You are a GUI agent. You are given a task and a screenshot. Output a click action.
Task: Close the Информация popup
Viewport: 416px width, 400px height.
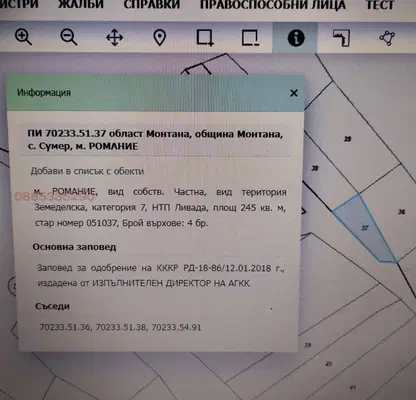click(294, 93)
